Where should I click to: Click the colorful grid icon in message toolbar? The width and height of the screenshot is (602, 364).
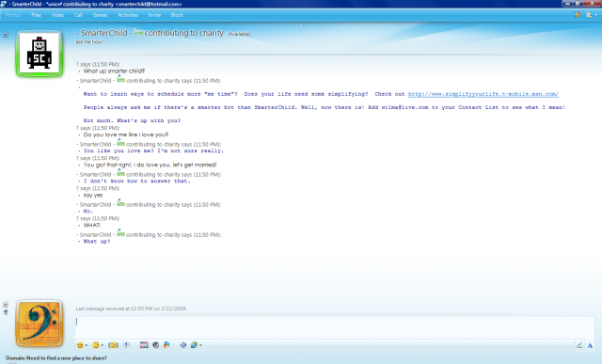(x=144, y=345)
